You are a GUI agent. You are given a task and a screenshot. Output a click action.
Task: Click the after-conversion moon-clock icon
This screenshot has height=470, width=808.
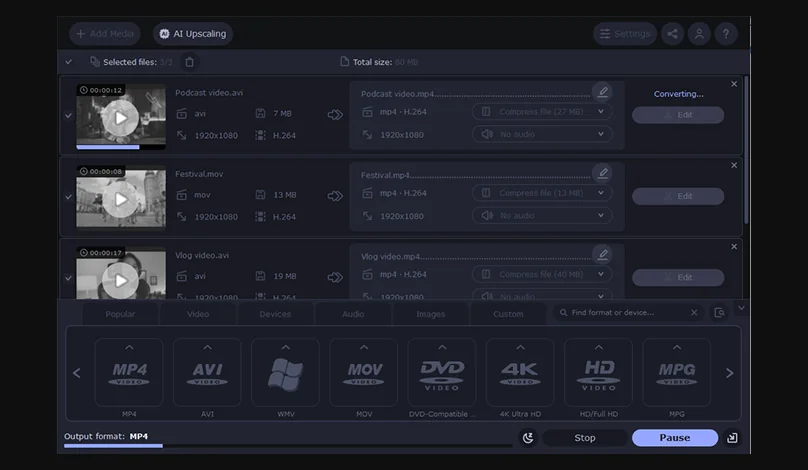[x=528, y=438]
